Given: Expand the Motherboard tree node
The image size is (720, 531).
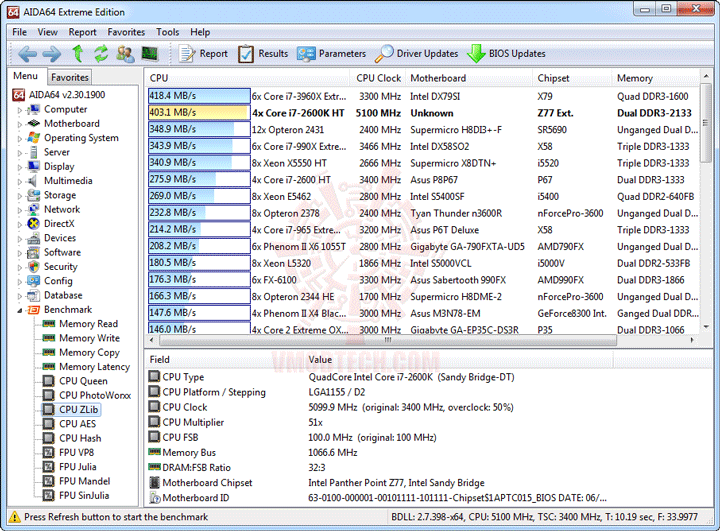Looking at the screenshot, I should click(x=20, y=124).
